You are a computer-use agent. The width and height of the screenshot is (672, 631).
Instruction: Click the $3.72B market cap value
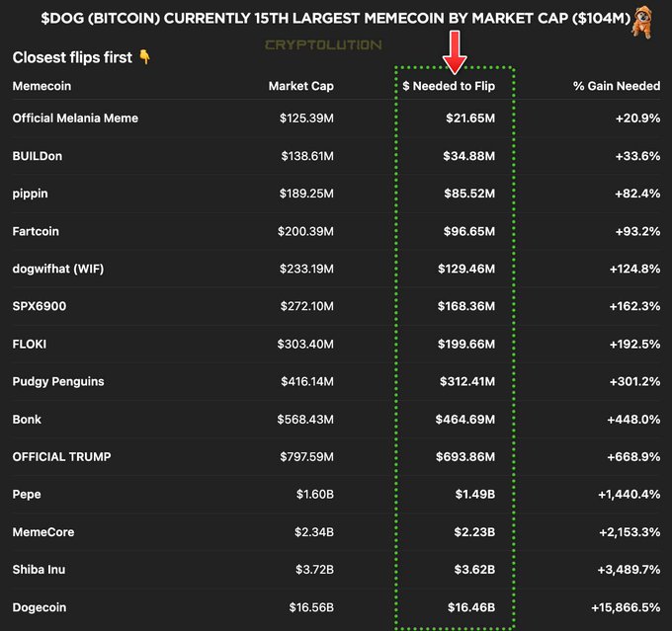tap(314, 570)
